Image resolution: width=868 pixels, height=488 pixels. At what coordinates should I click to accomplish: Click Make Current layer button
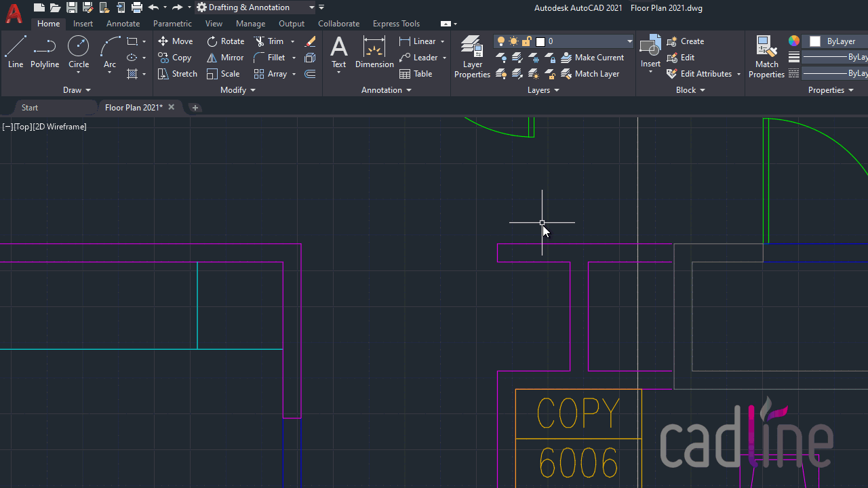coord(593,58)
